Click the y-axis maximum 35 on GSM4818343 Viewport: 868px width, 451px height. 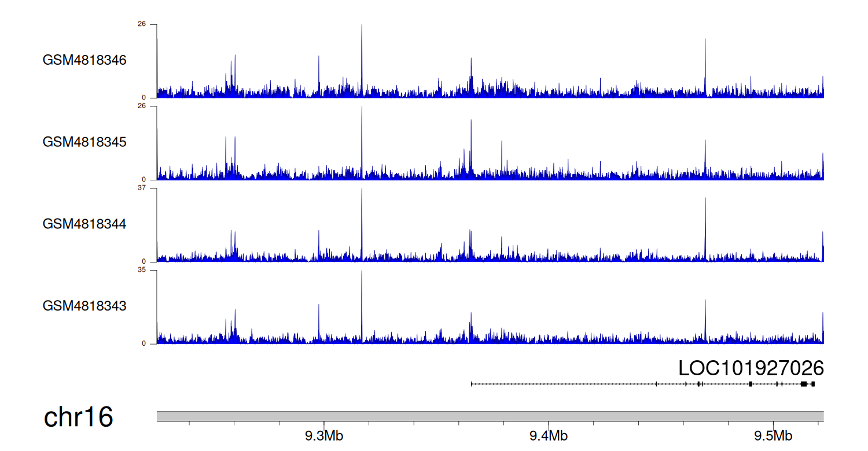tap(141, 270)
